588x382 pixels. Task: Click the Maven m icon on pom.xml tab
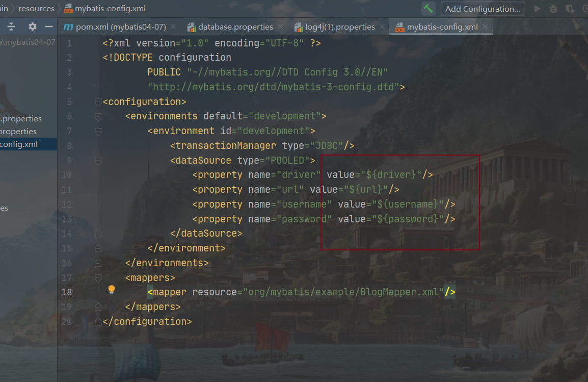(68, 27)
